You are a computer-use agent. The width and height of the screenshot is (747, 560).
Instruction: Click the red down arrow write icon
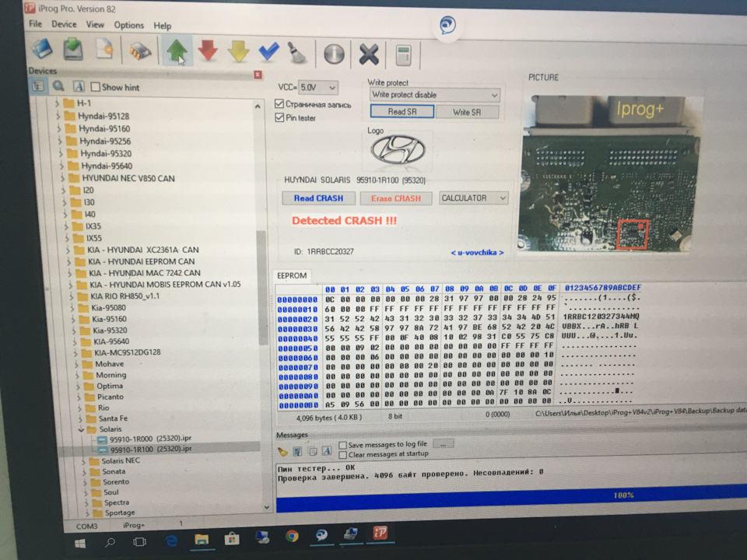[208, 51]
